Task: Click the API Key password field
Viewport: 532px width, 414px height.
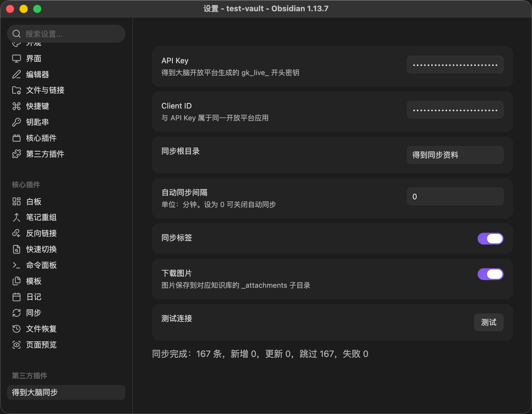Action: (455, 64)
